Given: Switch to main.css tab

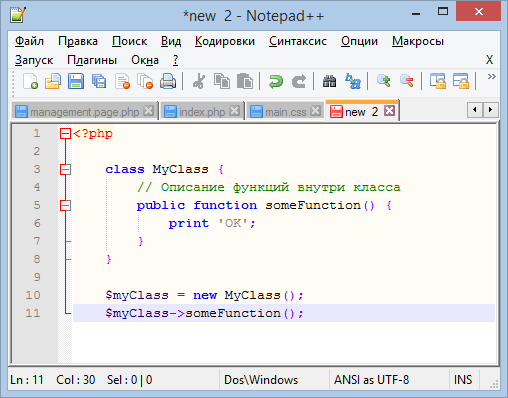Looking at the screenshot, I should coord(285,112).
